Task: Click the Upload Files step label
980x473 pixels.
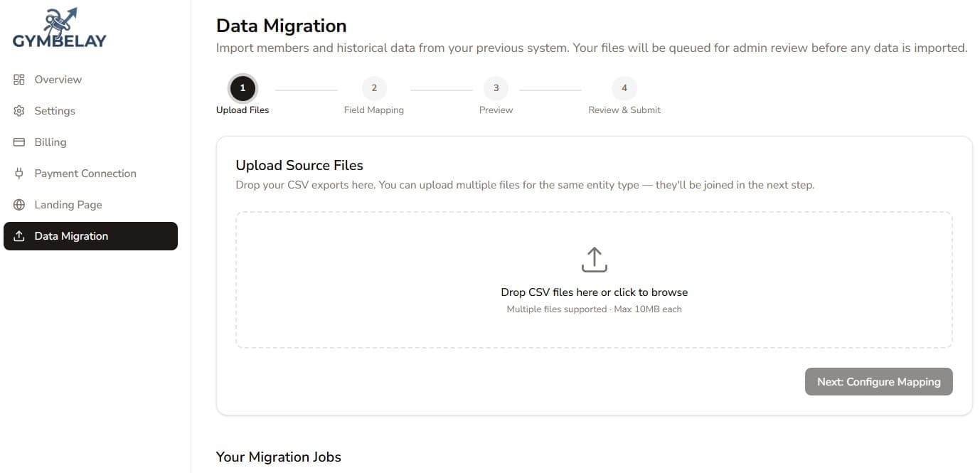Action: pos(243,110)
